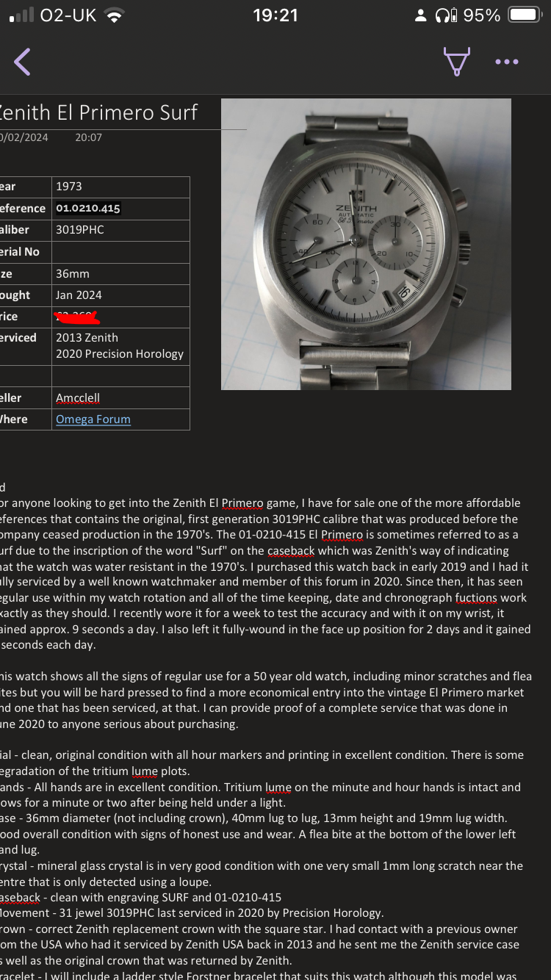
Task: Select the highlighter pen icon
Action: pyautogui.click(x=456, y=62)
